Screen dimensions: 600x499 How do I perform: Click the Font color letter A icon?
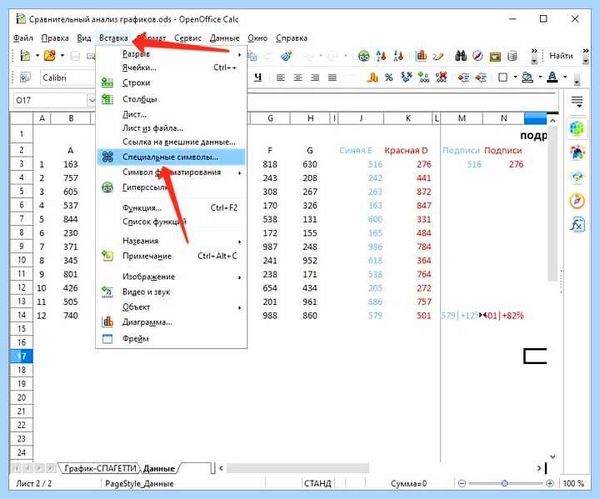click(x=552, y=78)
